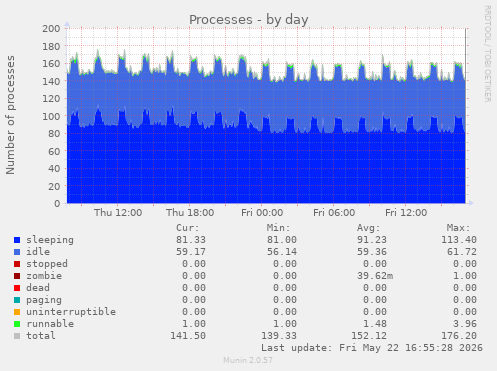Click the 'dead' legend label
The image size is (497, 371).
(38, 288)
